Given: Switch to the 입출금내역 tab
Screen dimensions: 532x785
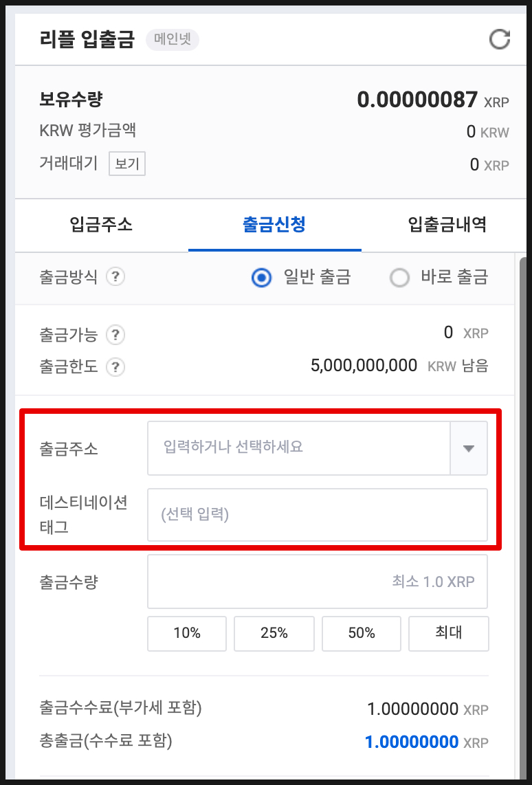Looking at the screenshot, I should [446, 225].
